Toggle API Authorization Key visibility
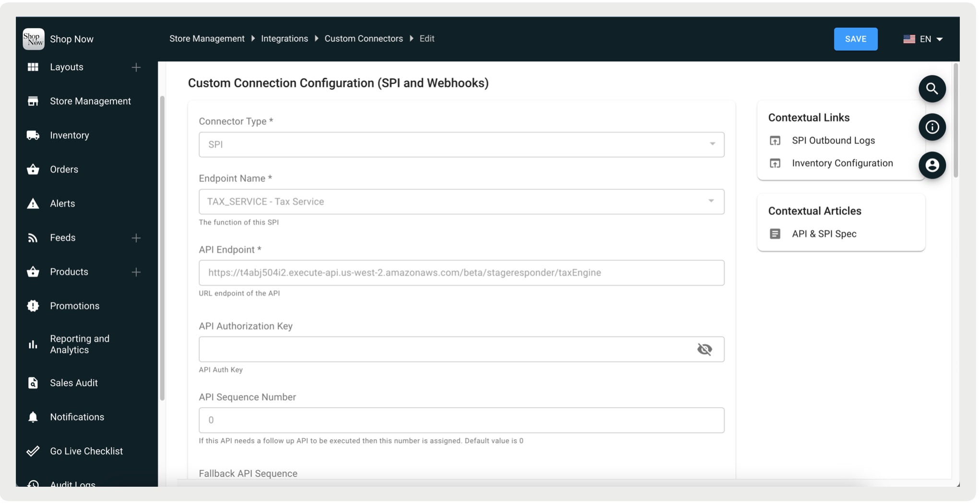Screen dimensions: 980x504 pos(705,349)
